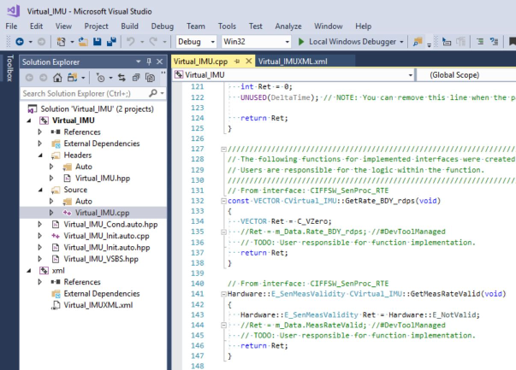Click the Home icon in Solution Explorer
Screen dimensions: 516x370
(57, 78)
